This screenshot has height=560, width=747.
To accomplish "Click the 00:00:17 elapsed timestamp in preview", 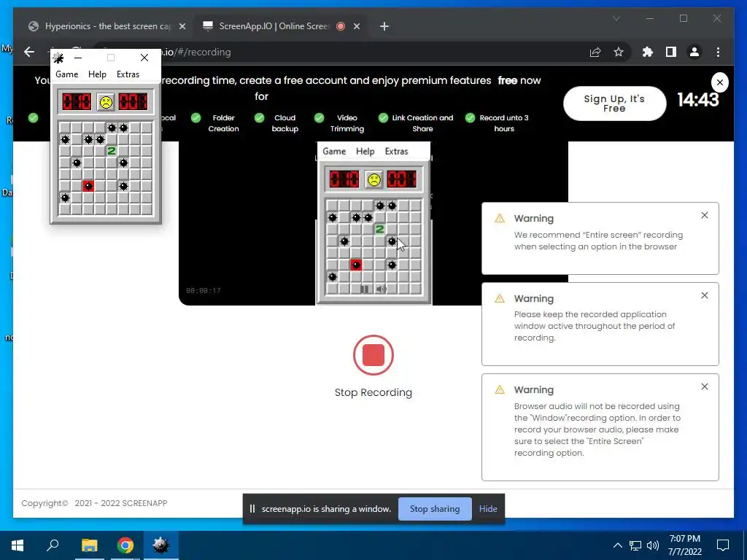I will pos(203,290).
